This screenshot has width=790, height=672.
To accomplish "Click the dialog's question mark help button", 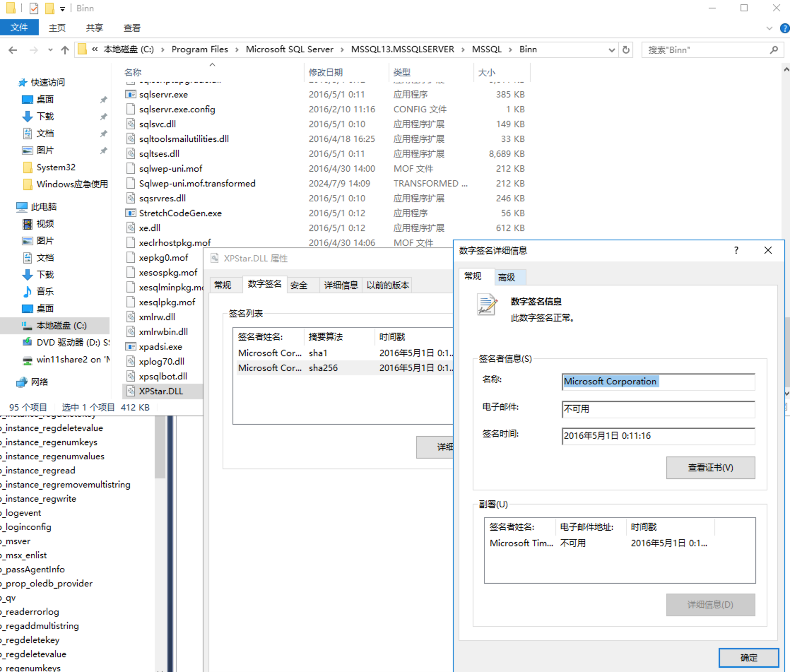I will click(x=736, y=250).
